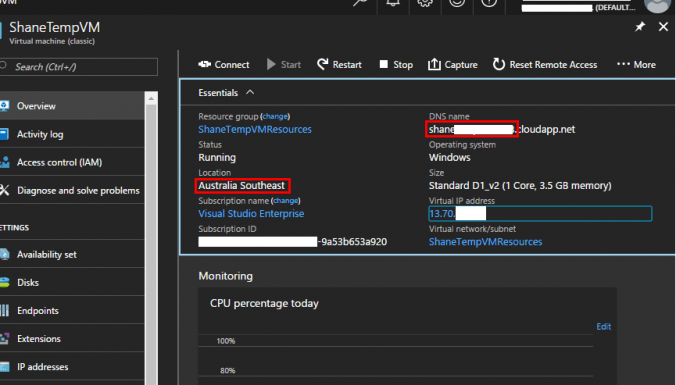Click Reset Remote Access icon
Image resolution: width=676 pixels, height=385 pixels.
[x=499, y=65]
